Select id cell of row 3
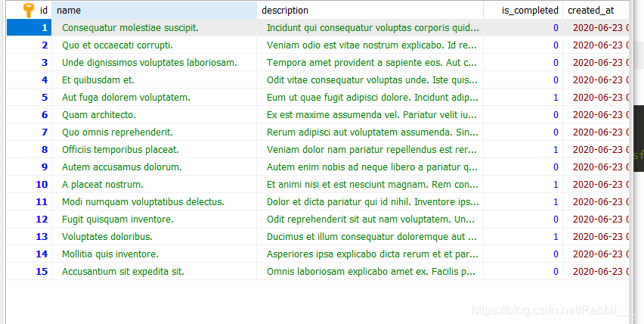 [x=29, y=63]
